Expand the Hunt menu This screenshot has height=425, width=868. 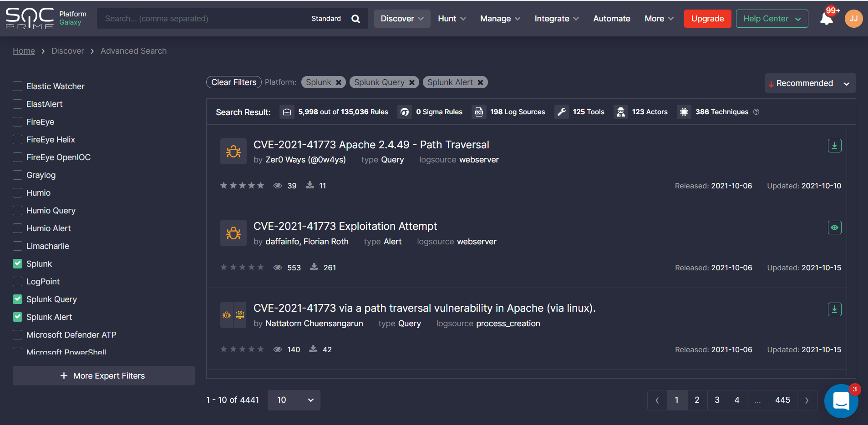pyautogui.click(x=451, y=18)
